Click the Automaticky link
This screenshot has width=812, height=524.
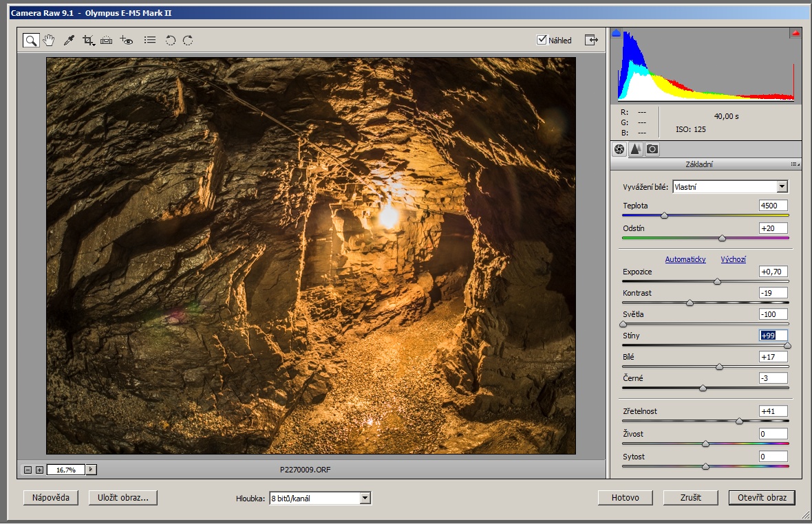pyautogui.click(x=685, y=259)
